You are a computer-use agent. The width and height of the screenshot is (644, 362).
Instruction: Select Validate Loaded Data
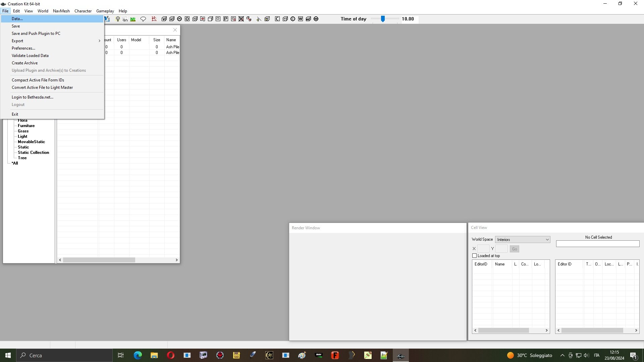(53, 56)
